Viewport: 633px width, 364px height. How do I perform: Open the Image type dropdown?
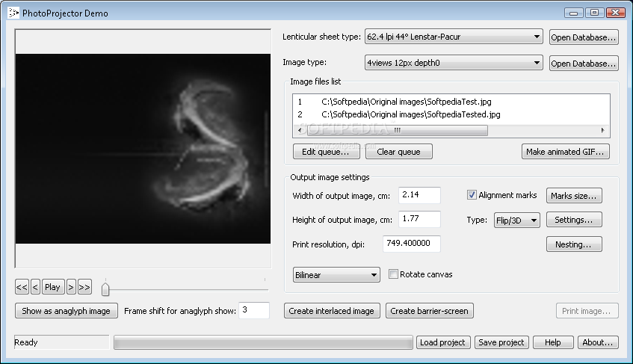point(454,63)
